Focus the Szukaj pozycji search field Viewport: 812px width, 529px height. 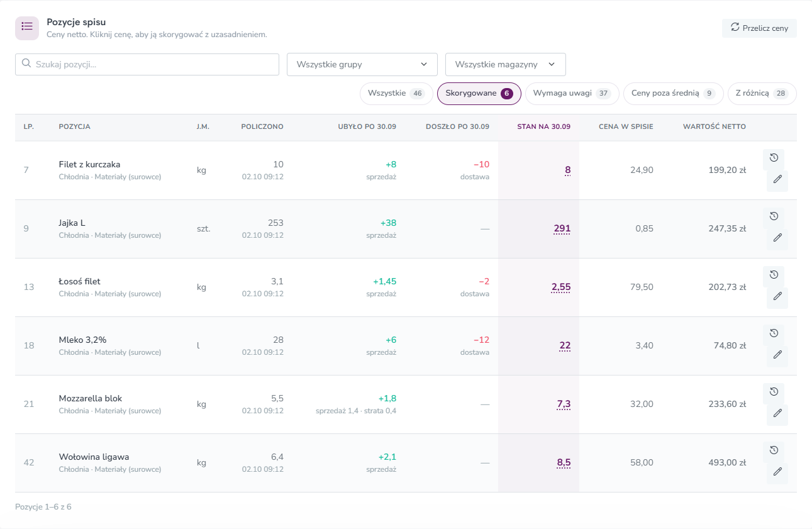(147, 64)
